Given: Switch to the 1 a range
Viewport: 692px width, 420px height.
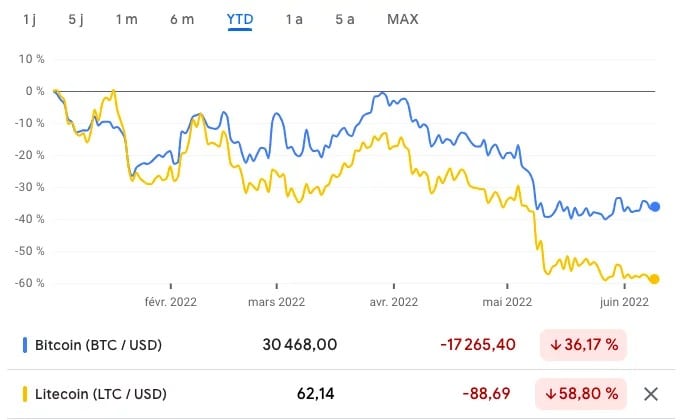Looking at the screenshot, I should pos(294,19).
